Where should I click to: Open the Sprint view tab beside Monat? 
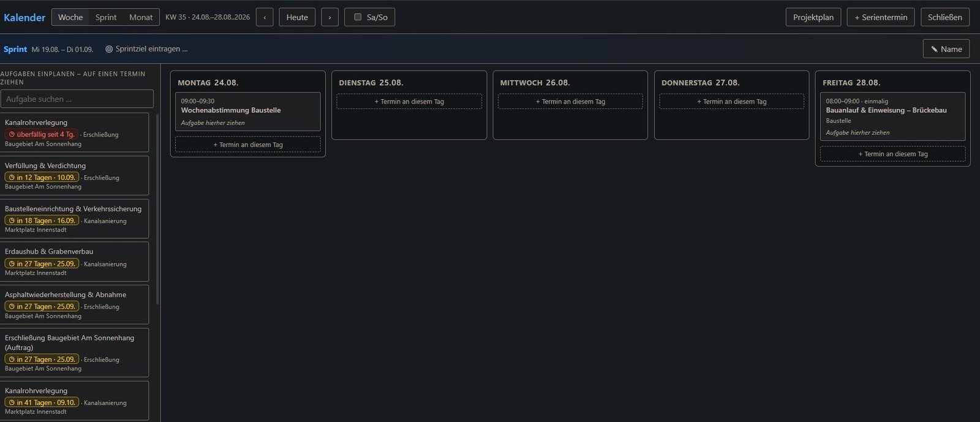(106, 17)
